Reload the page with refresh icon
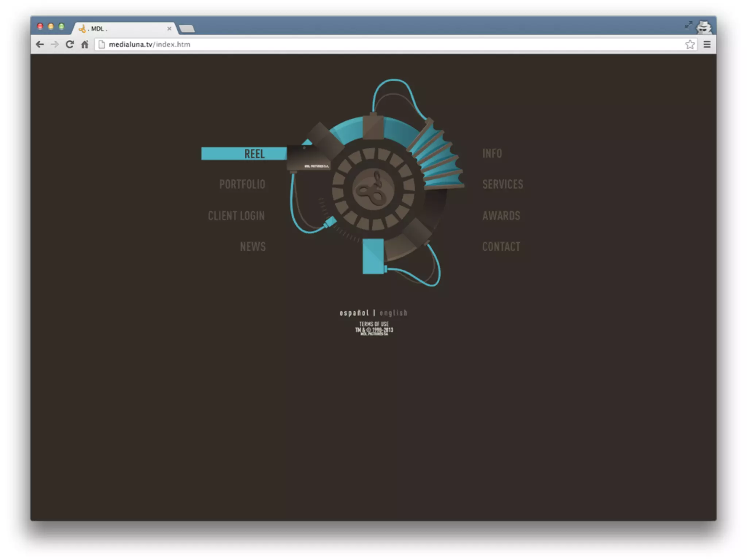Viewport: 747px width, 560px height. 70,44
